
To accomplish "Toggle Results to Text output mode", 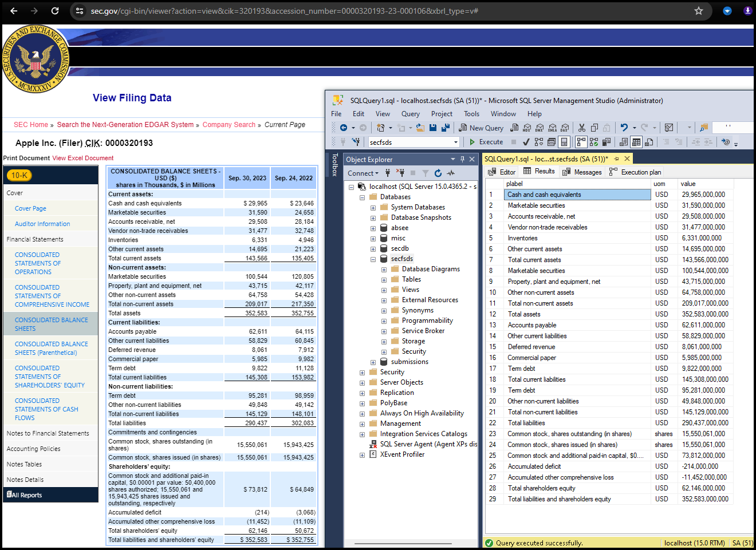I will pyautogui.click(x=623, y=142).
